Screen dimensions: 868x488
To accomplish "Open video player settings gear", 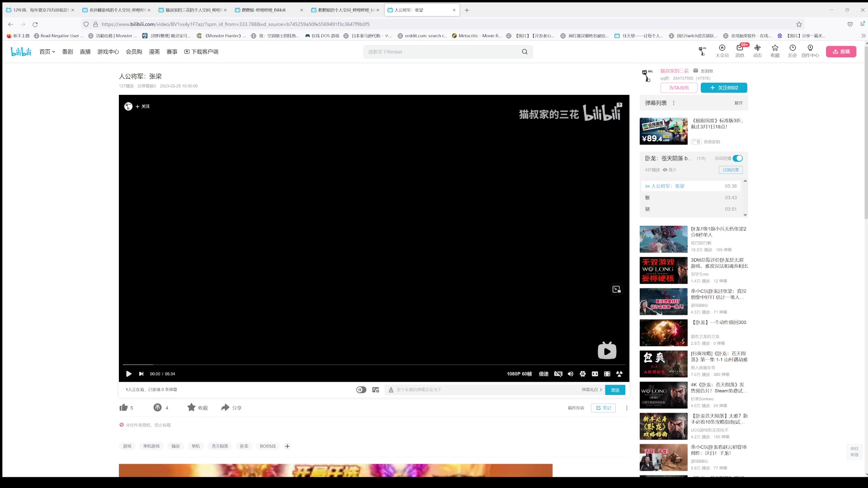I will coord(583,374).
